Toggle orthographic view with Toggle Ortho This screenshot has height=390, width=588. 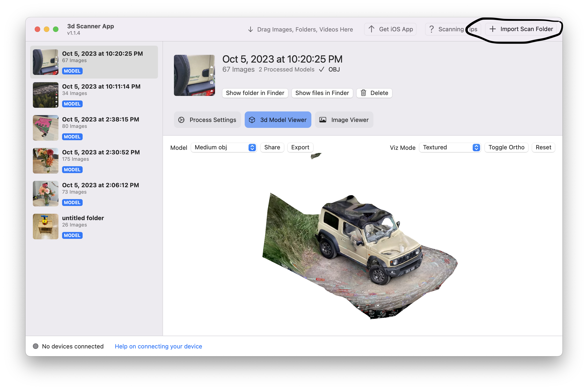(x=506, y=147)
